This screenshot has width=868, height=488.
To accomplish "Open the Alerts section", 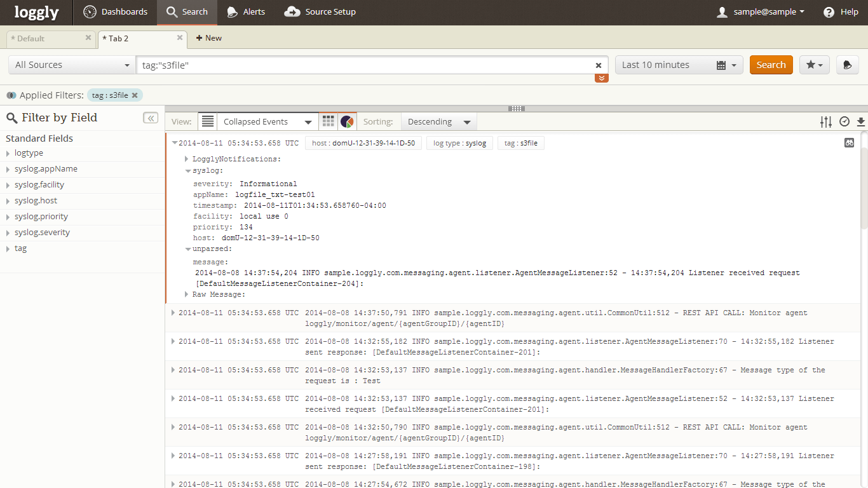I will [x=246, y=12].
